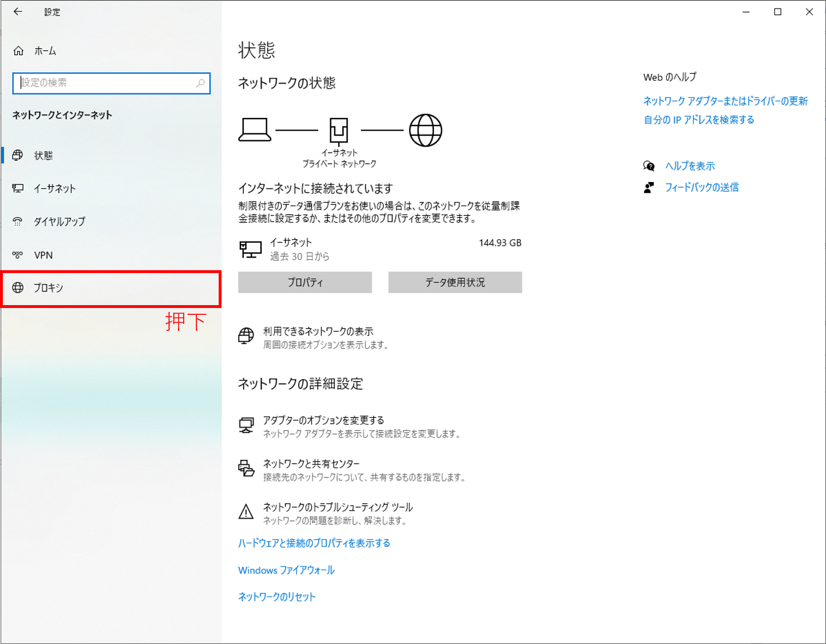Open 自分の IP アドレスを検索する help link
Image resolution: width=826 pixels, height=644 pixels.
point(698,120)
